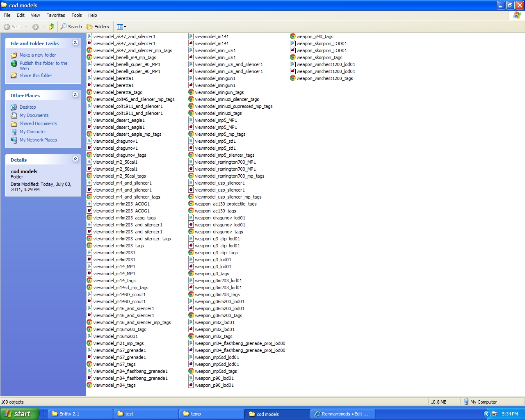The image size is (525, 420).
Task: Select the weapon_ac130_tags file icon
Action: tap(191, 211)
